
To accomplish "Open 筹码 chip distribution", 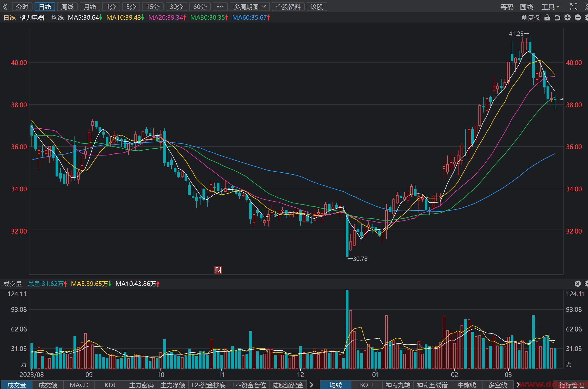I will click(507, 7).
